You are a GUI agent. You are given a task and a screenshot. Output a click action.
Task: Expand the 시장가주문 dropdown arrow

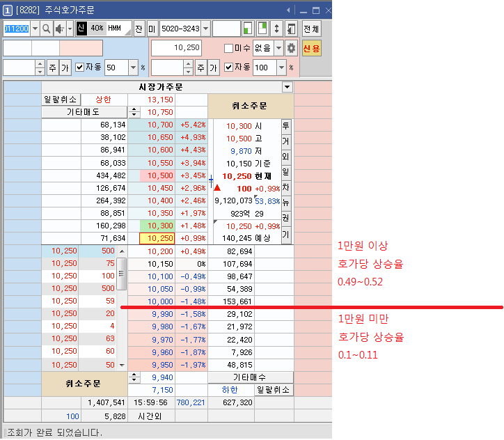click(287, 87)
